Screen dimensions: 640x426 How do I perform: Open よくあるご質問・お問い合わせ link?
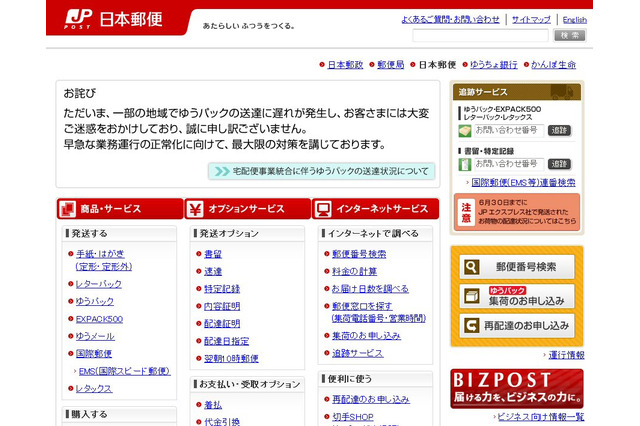coord(450,20)
